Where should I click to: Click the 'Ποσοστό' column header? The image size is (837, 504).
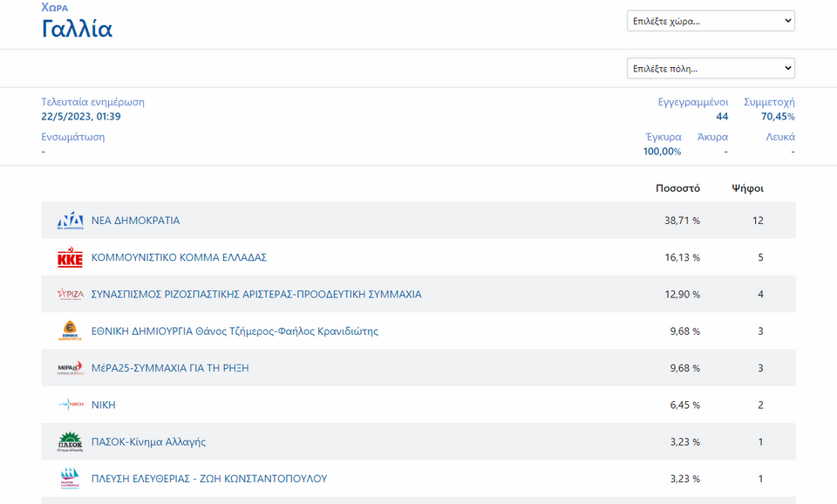click(678, 188)
